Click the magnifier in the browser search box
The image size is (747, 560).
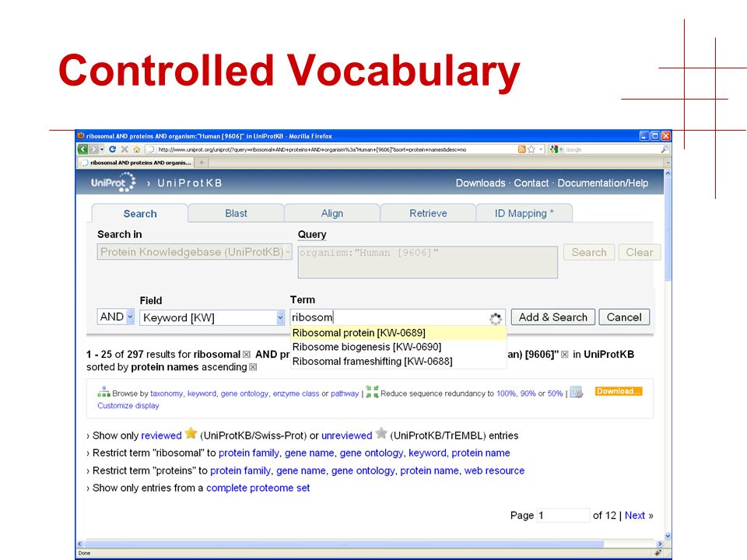(x=665, y=149)
